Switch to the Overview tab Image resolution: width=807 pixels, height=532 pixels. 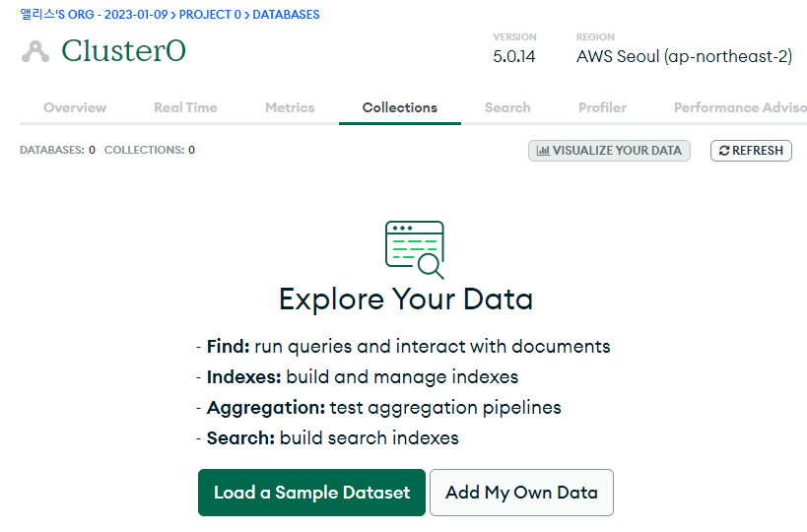(75, 107)
